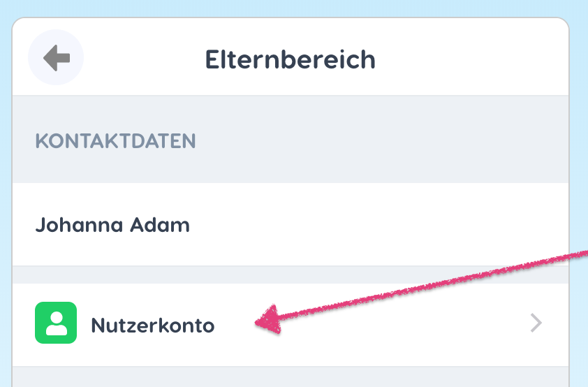588x387 pixels.
Task: Click the gray band beneath the Nutzerkonto row
Action: [291, 377]
